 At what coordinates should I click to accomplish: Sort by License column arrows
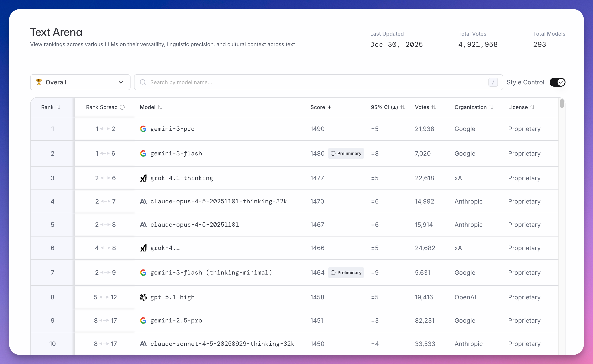(x=532, y=107)
